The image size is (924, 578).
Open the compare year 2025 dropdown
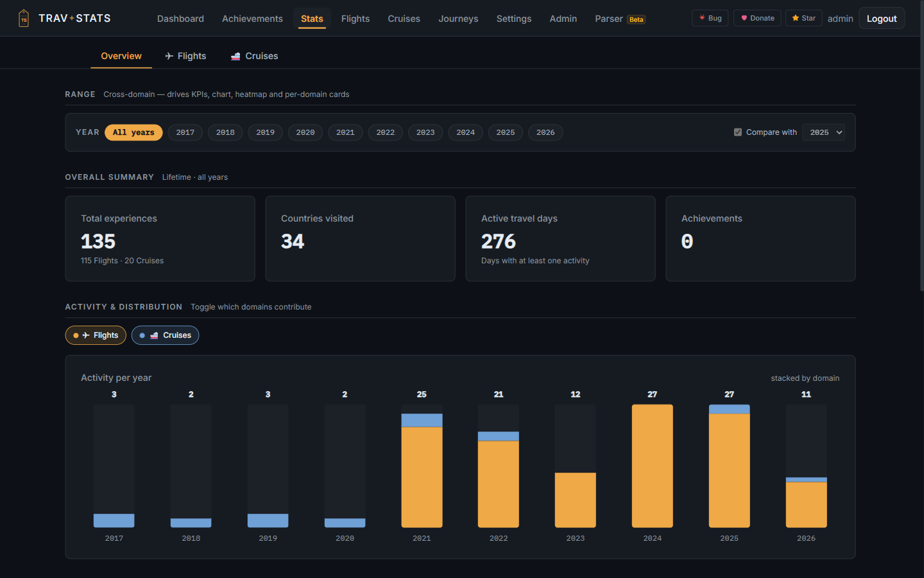pyautogui.click(x=823, y=132)
